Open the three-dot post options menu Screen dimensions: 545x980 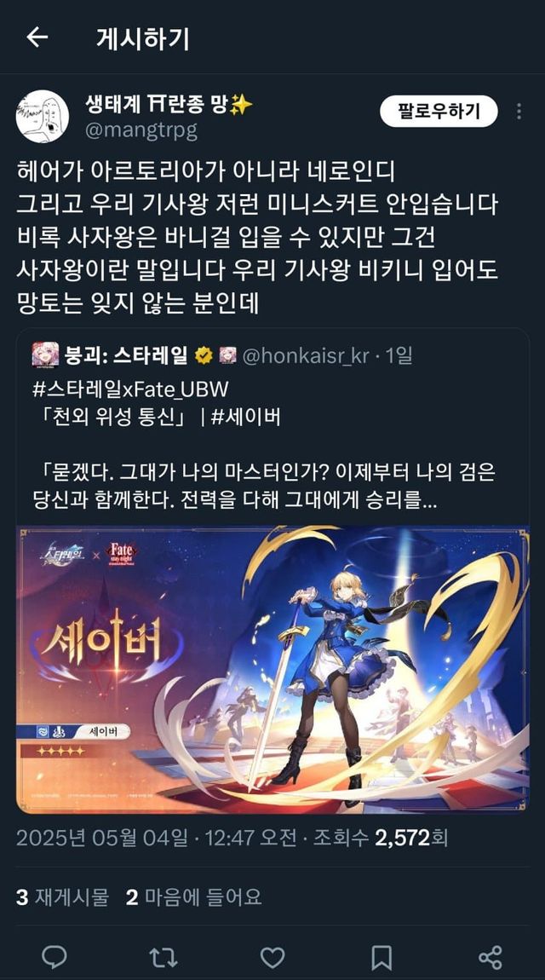point(519,112)
